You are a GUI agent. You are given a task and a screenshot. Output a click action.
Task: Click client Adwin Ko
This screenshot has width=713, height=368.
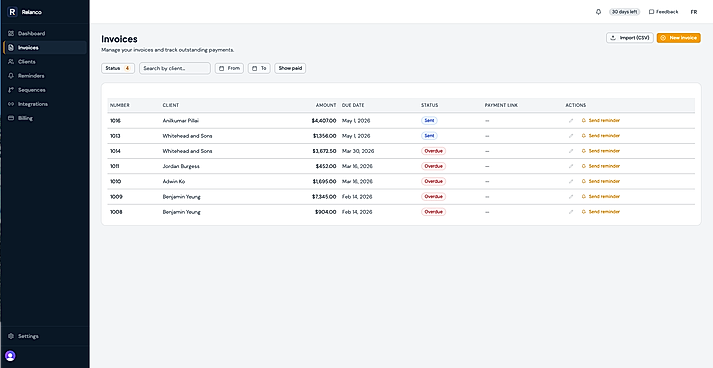[174, 181]
